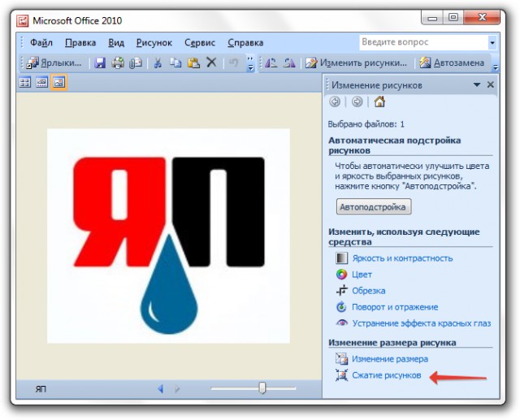Open Яркость и контрастность link
The image size is (520, 420).
(402, 258)
